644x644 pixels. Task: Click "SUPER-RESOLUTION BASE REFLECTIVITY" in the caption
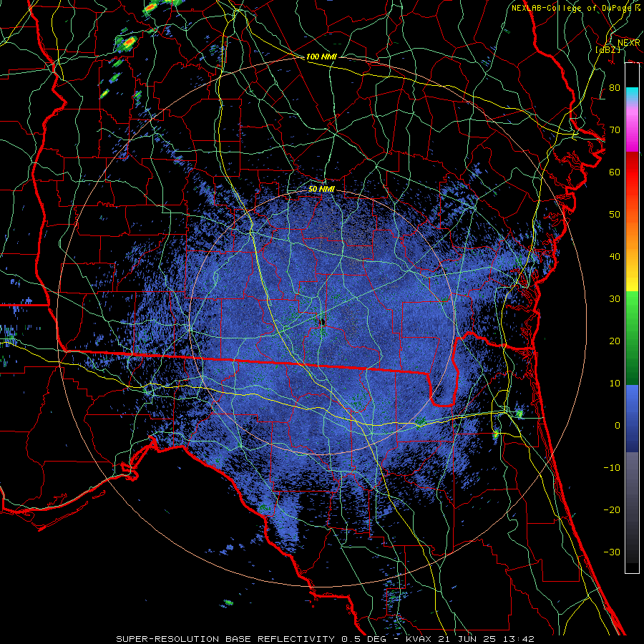225,639
